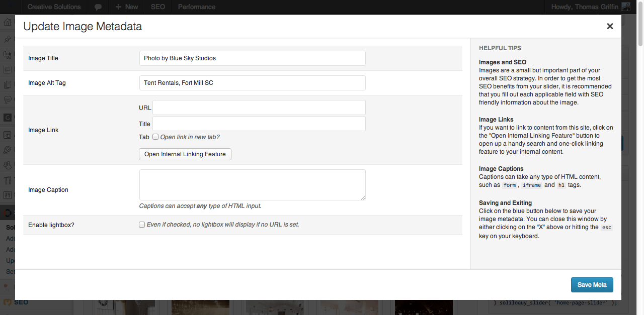Open the Posts pushpin icon in sidebar
The image size is (644, 315).
[x=8, y=39]
